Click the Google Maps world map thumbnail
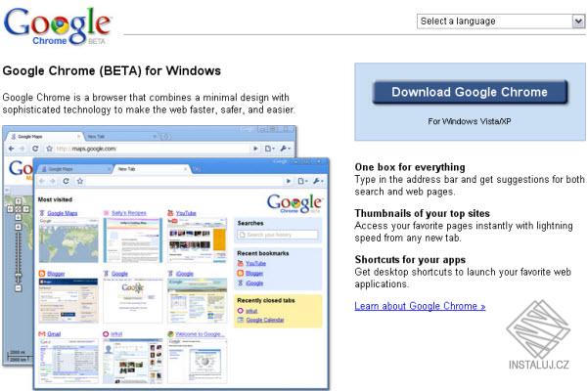The width and height of the screenshot is (588, 391). pos(68,240)
